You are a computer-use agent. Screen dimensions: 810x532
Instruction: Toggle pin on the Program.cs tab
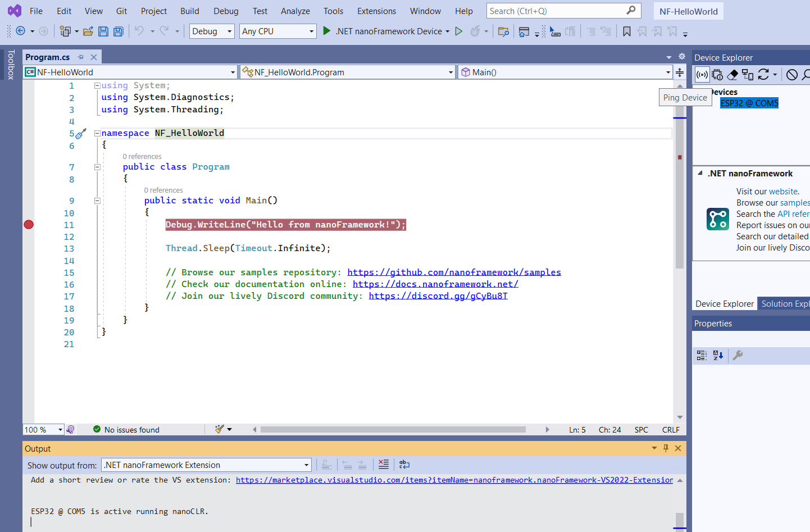pos(81,57)
